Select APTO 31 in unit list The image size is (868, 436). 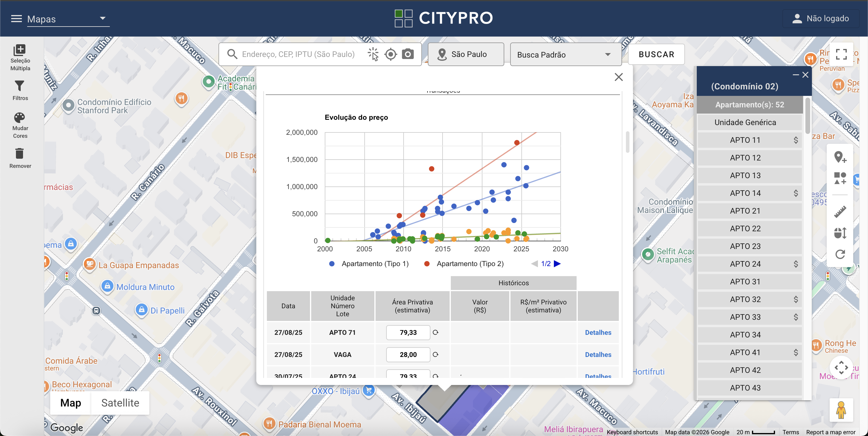(x=749, y=282)
